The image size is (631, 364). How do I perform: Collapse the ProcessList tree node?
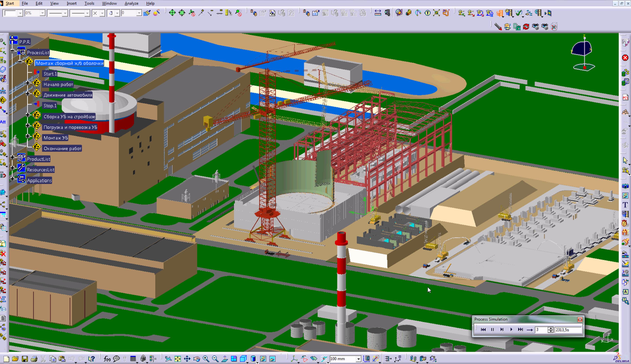13,51
